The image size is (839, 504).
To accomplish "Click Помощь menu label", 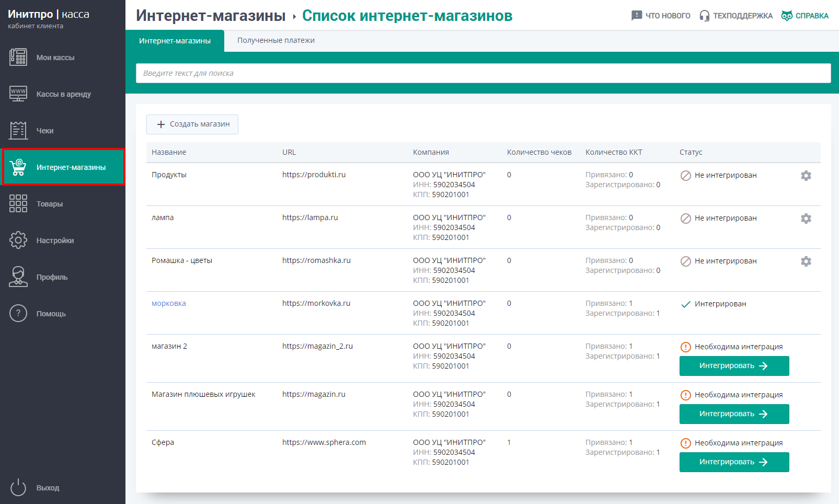I will pos(51,314).
